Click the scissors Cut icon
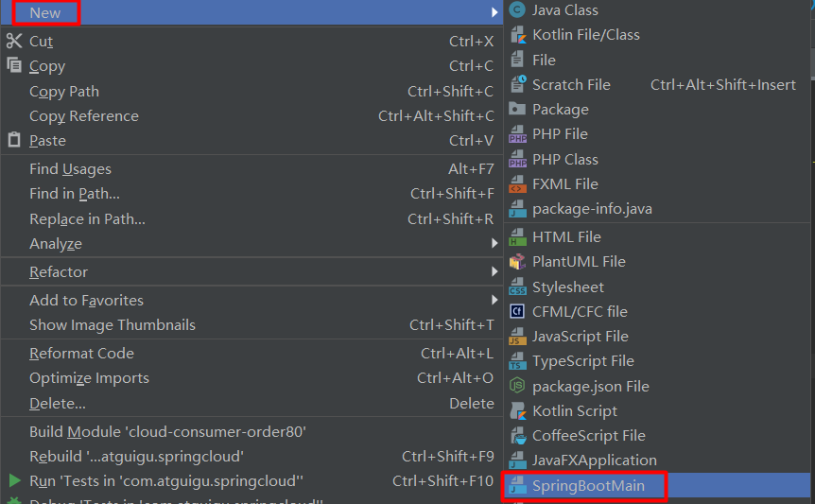Image resolution: width=815 pixels, height=504 pixels. tap(13, 42)
